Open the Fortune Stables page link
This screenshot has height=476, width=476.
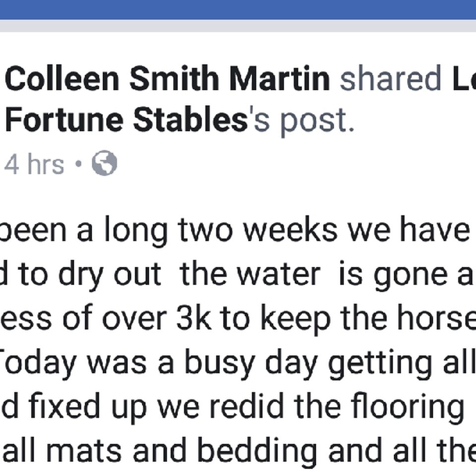126,120
